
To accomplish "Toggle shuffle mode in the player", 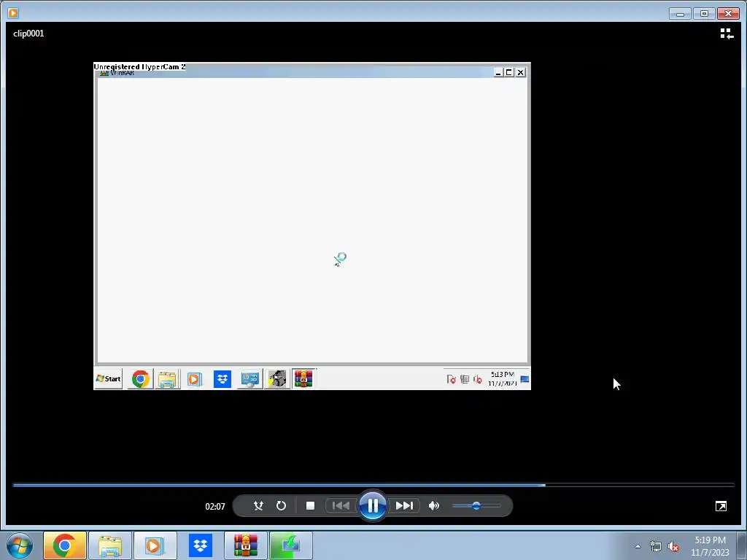I will click(258, 506).
